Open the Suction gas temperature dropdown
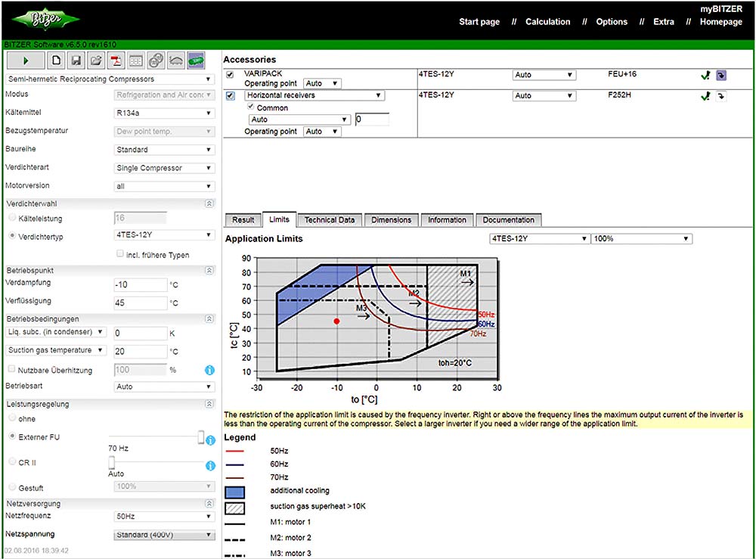 56,350
